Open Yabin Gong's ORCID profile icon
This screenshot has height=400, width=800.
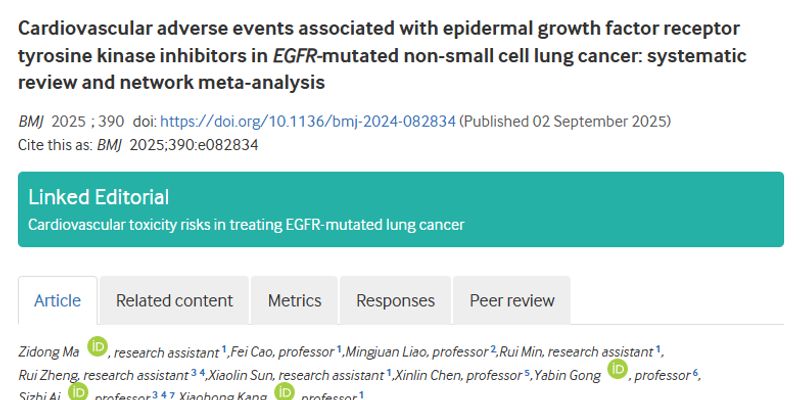click(617, 371)
